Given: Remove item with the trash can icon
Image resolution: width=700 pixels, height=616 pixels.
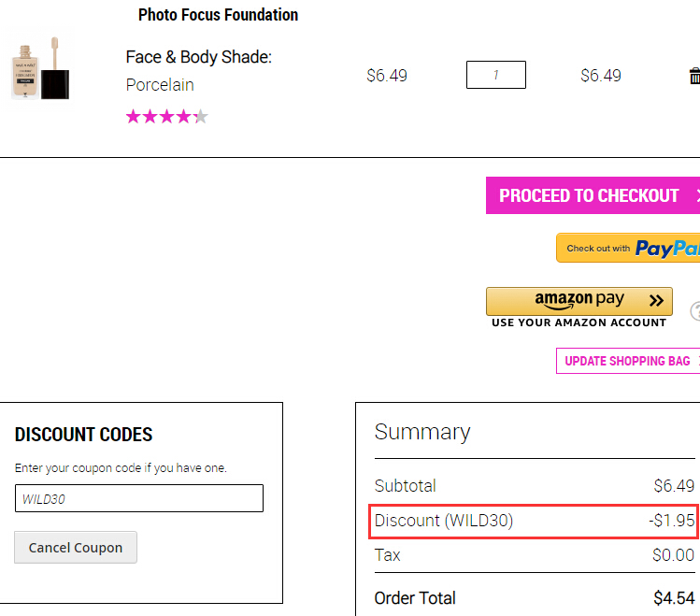Looking at the screenshot, I should pos(694,76).
